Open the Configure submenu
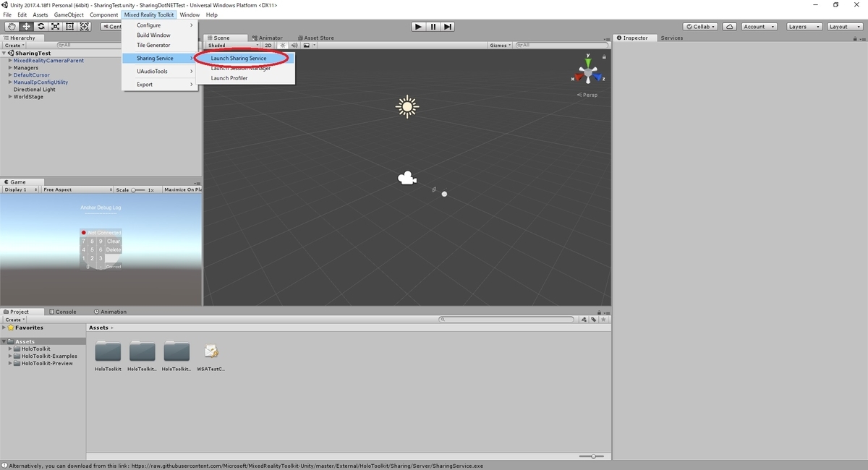 (x=160, y=25)
